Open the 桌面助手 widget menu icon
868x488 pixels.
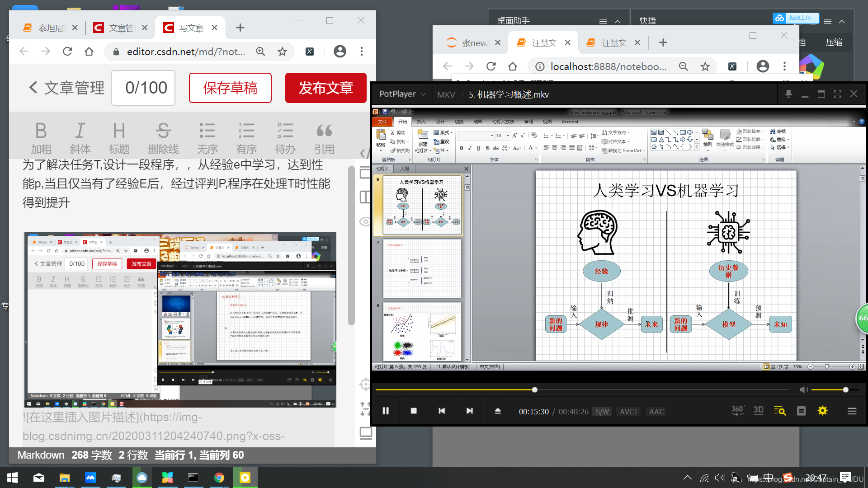tap(603, 21)
